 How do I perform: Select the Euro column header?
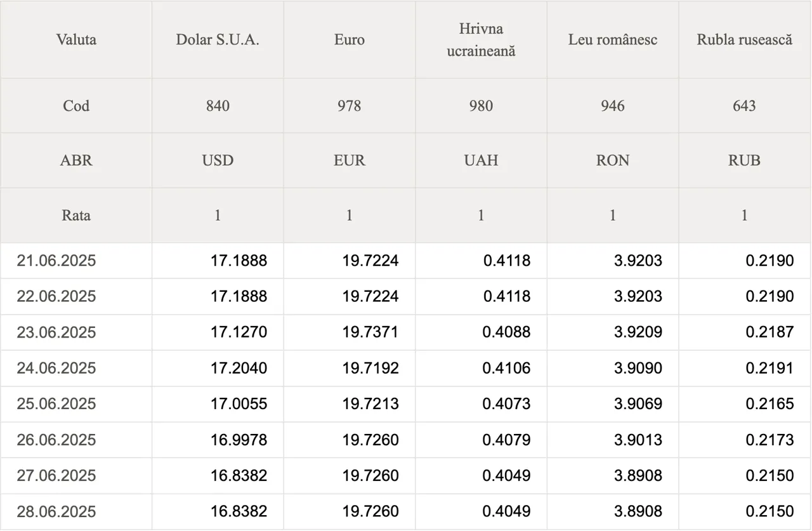coord(350,39)
